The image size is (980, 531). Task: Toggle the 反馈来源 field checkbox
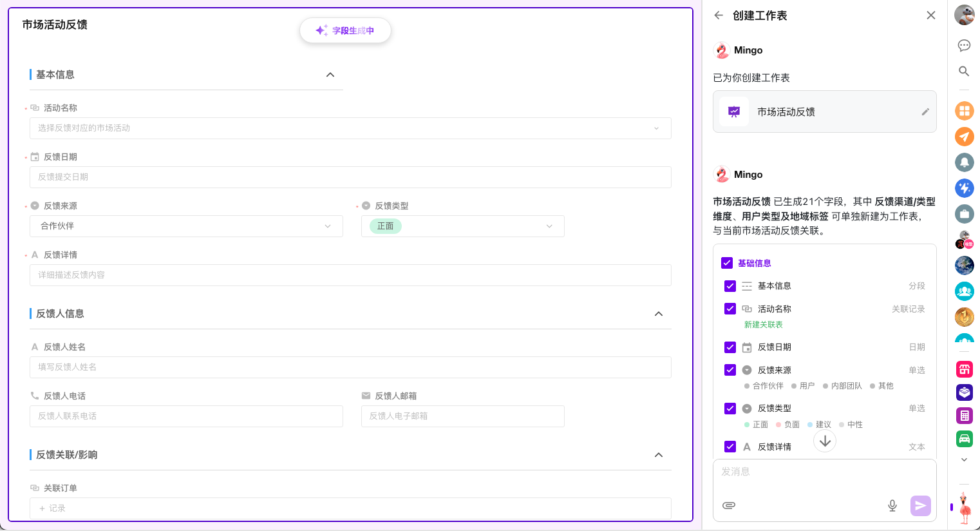coord(730,370)
